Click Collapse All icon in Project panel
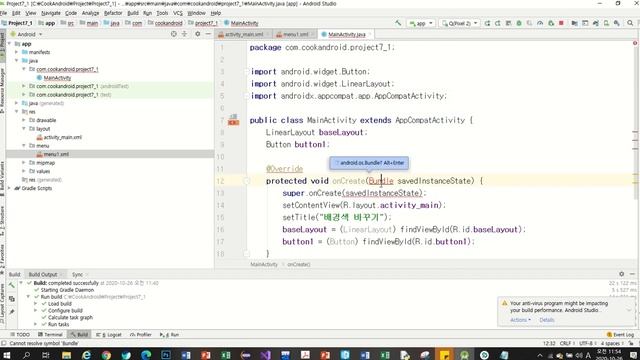Screen dimensions: 640x360 [x=184, y=34]
